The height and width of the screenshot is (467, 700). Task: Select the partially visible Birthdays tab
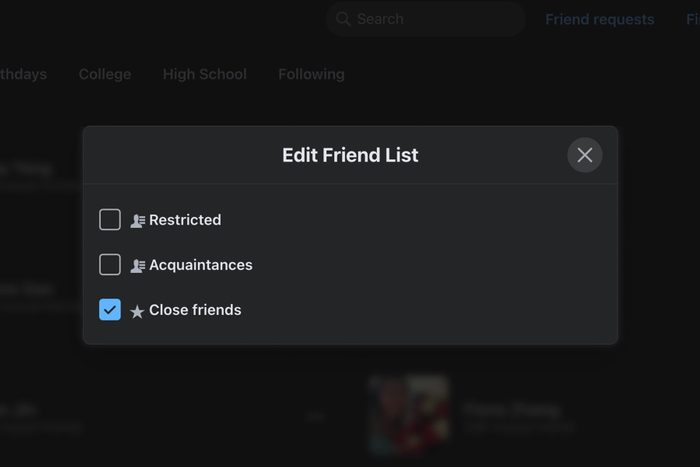click(23, 74)
